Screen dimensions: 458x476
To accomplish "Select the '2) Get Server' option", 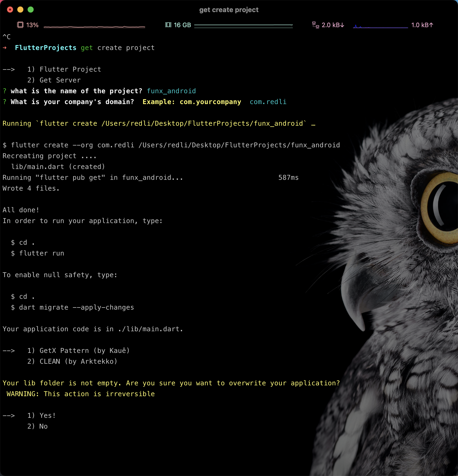I will point(54,80).
